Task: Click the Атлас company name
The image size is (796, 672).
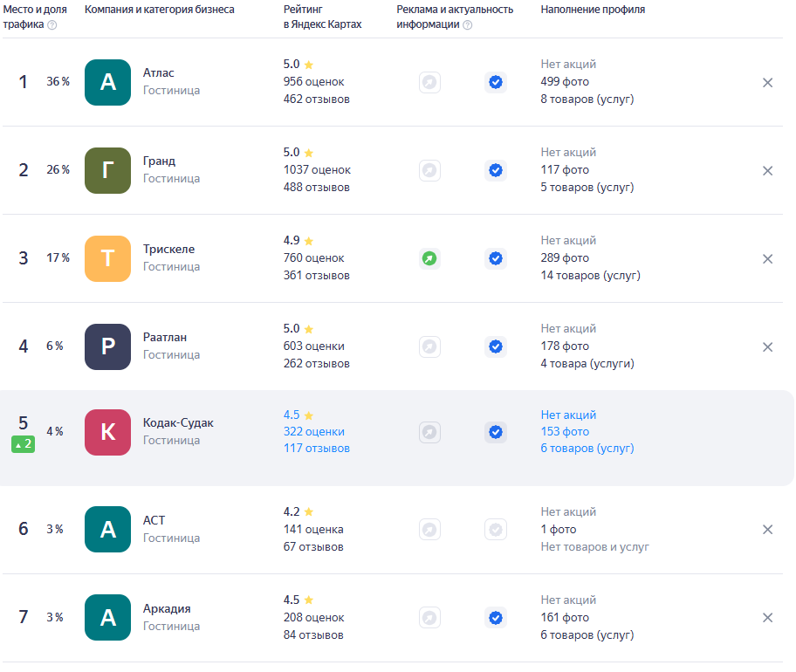Action: point(158,73)
